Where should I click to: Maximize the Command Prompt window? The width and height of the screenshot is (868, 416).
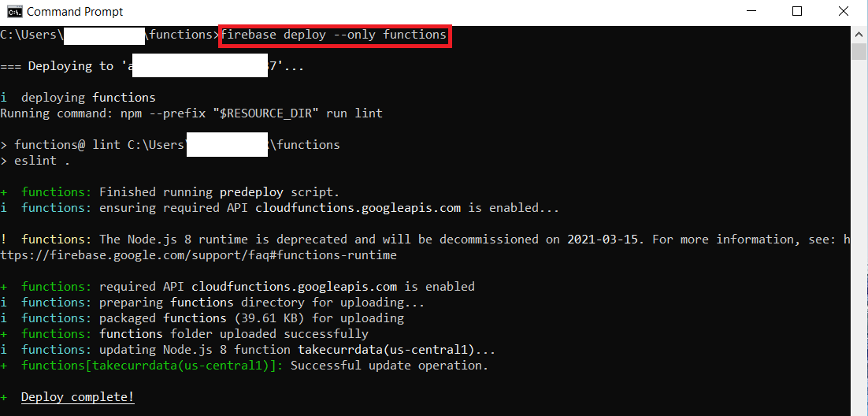click(796, 11)
